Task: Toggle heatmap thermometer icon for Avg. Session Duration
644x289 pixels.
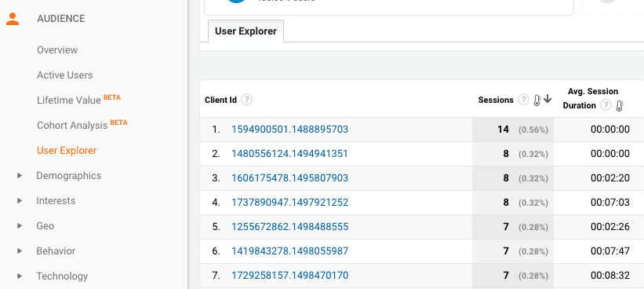Action: point(620,106)
